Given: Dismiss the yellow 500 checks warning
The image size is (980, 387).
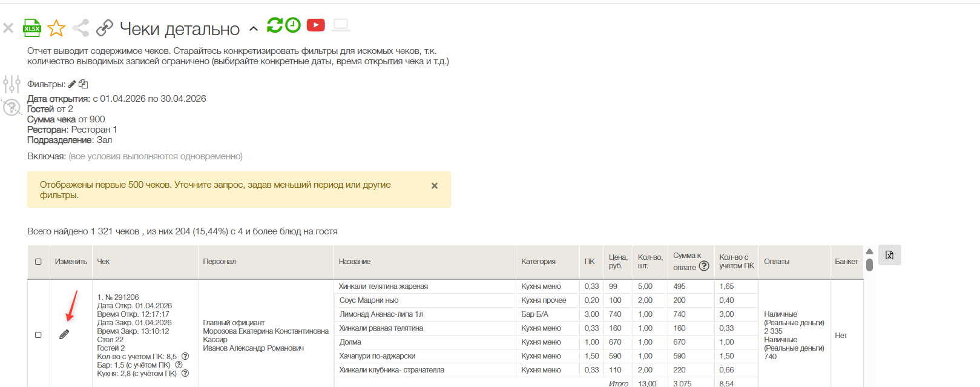Looking at the screenshot, I should coord(435,186).
